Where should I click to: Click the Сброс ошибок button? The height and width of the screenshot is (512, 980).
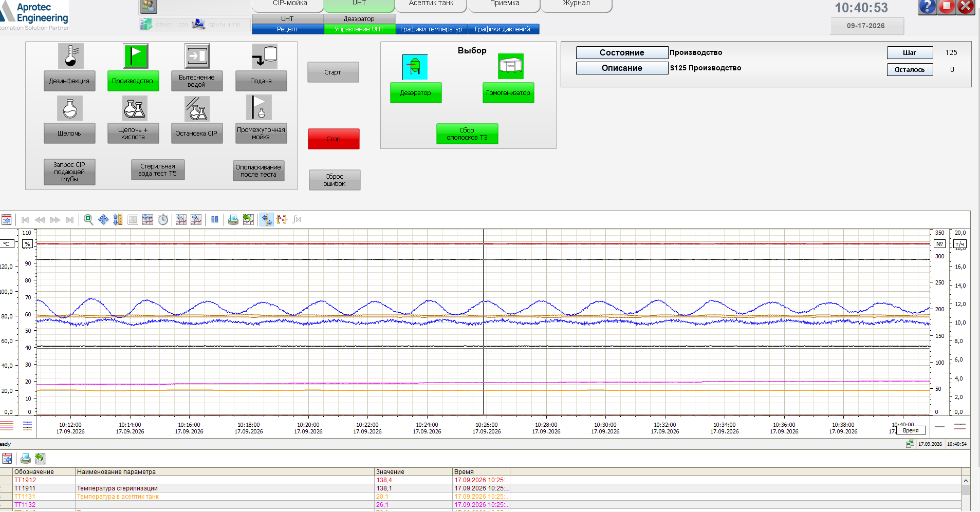[x=335, y=180]
